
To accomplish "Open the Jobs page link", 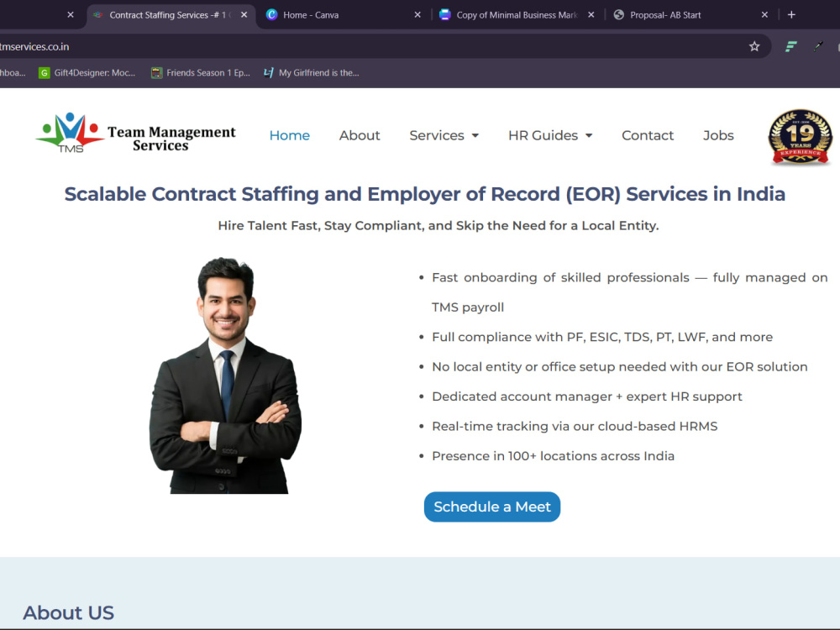I will pos(718,135).
